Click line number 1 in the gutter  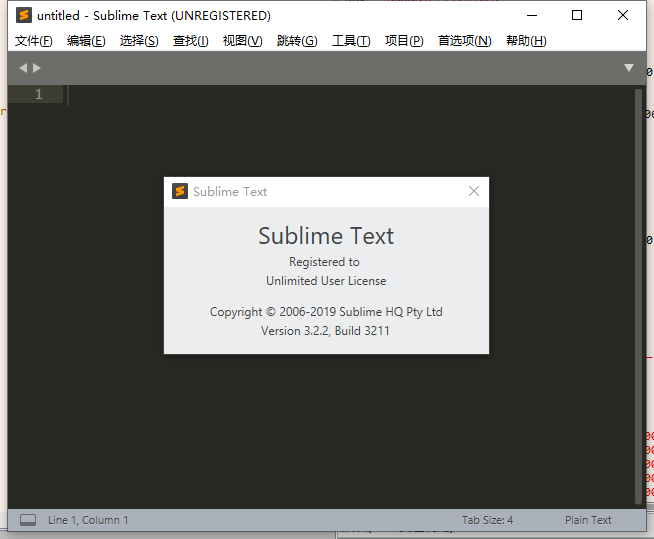(39, 94)
